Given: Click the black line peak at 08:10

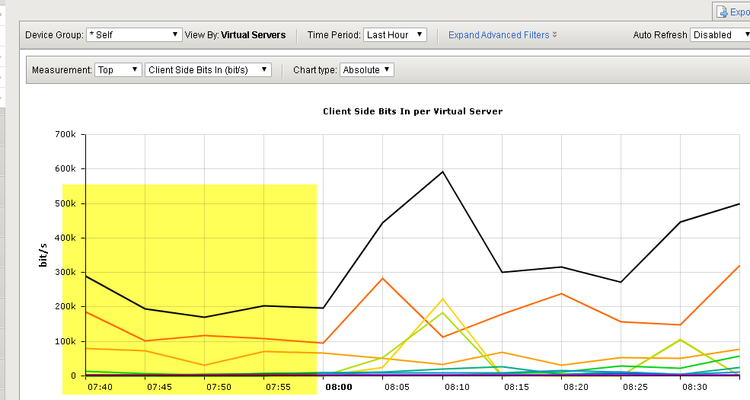Looking at the screenshot, I should point(443,171).
